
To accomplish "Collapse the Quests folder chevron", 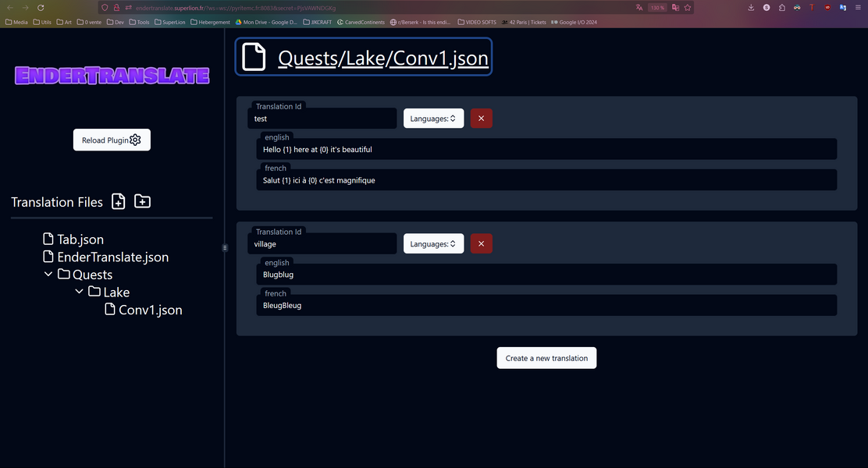I will (48, 275).
